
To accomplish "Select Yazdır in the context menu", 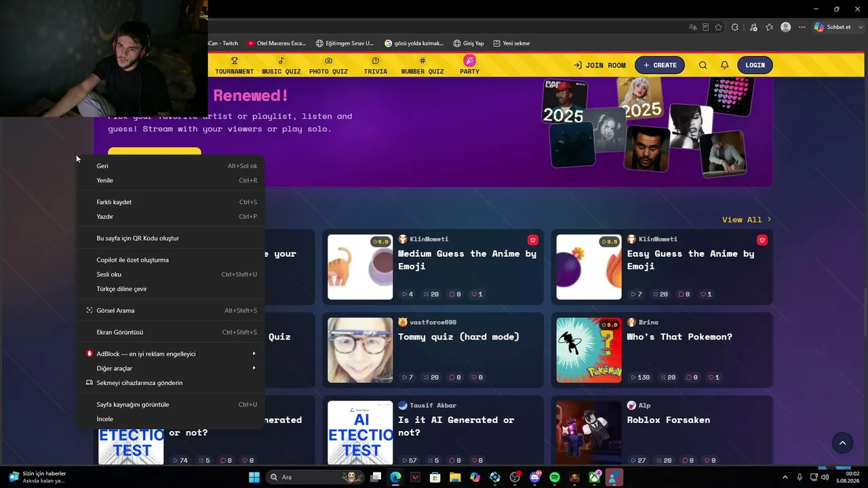I will point(172,216).
